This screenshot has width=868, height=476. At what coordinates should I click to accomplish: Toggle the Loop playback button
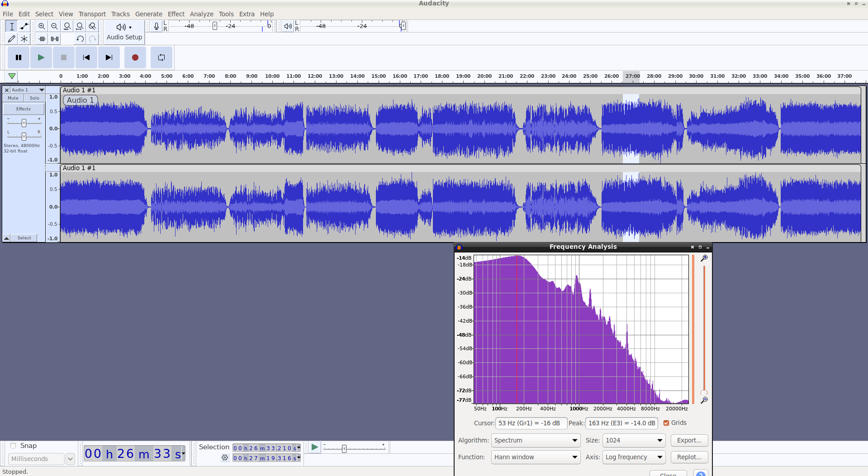click(161, 57)
